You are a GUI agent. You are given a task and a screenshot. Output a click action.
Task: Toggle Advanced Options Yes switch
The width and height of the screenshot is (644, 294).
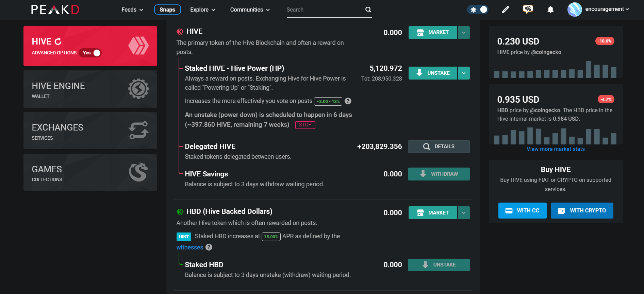point(90,53)
